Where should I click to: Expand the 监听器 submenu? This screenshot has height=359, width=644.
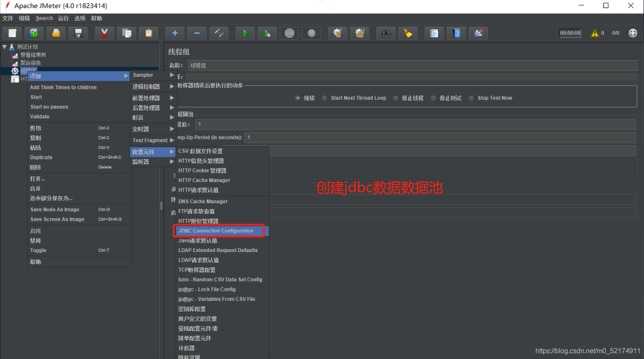coord(153,162)
